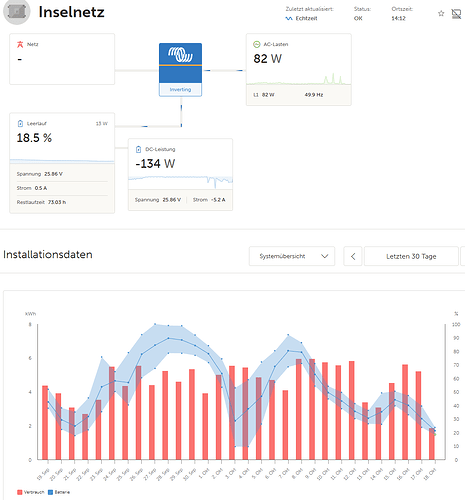Click the AC-Lasten sparkline graph

299,78
